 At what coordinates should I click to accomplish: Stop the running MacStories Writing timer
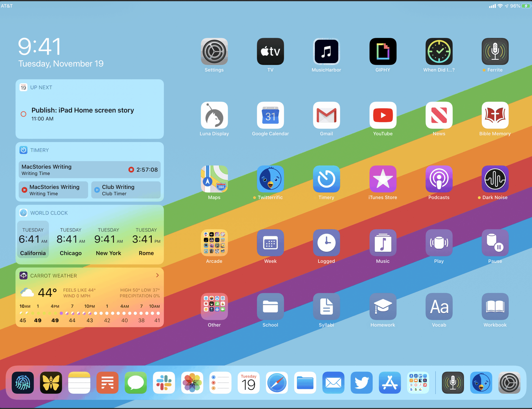click(131, 170)
